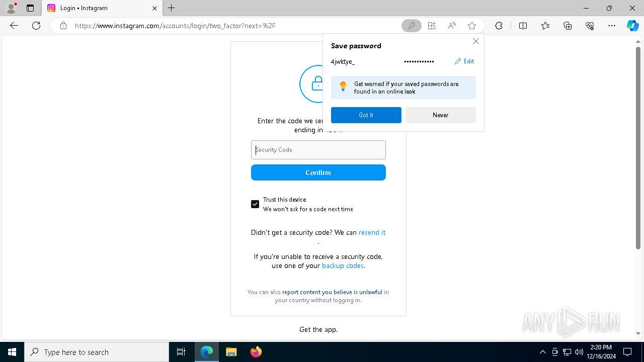The width and height of the screenshot is (644, 362).
Task: Click the scrollbar down arrow
Action: tap(638, 333)
